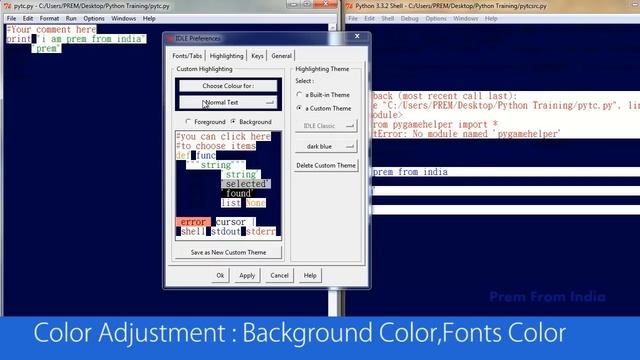Image resolution: width=640 pixels, height=360 pixels.
Task: Switch to the Highlighting tab
Action: pos(227,56)
